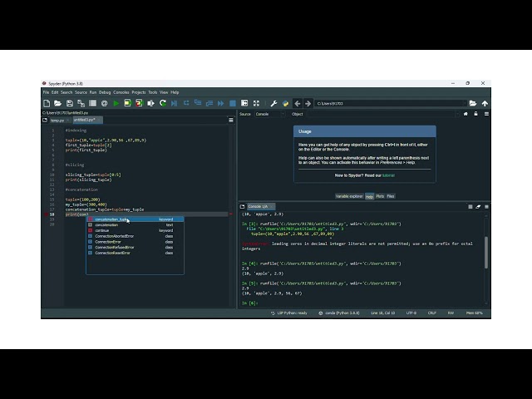Open the Edit menu
The width and height of the screenshot is (532, 399).
(x=55, y=92)
